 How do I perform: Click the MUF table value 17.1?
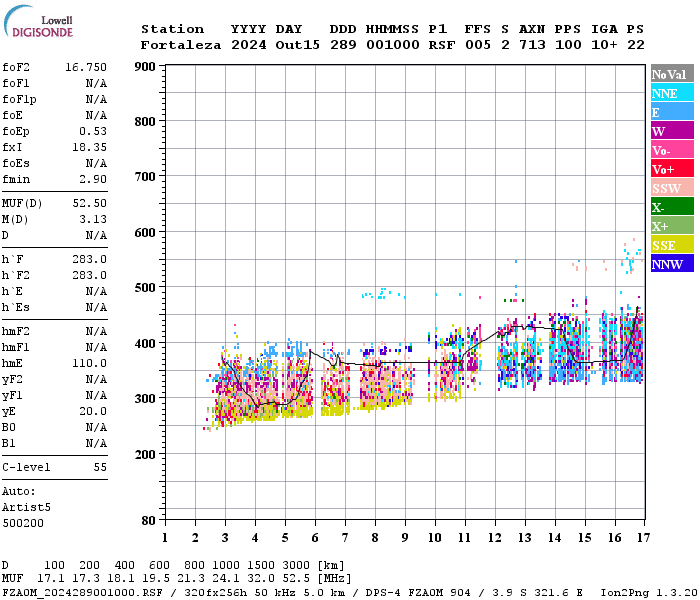(x=51, y=579)
